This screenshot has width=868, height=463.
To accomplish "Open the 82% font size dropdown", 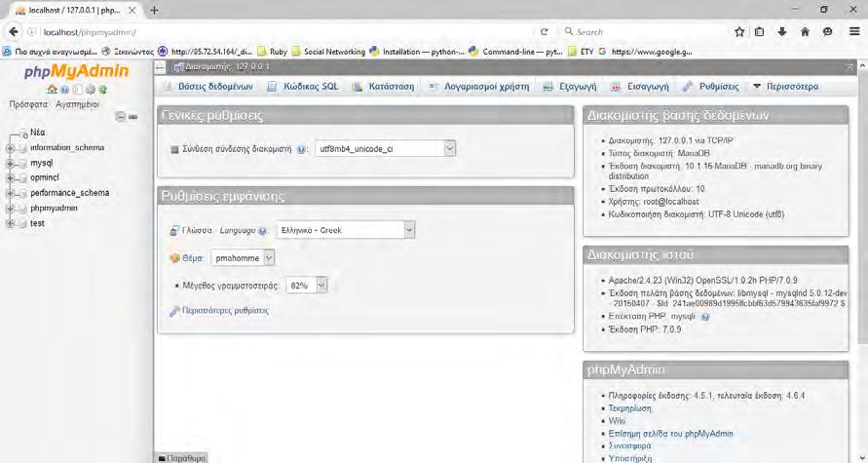I will click(307, 286).
